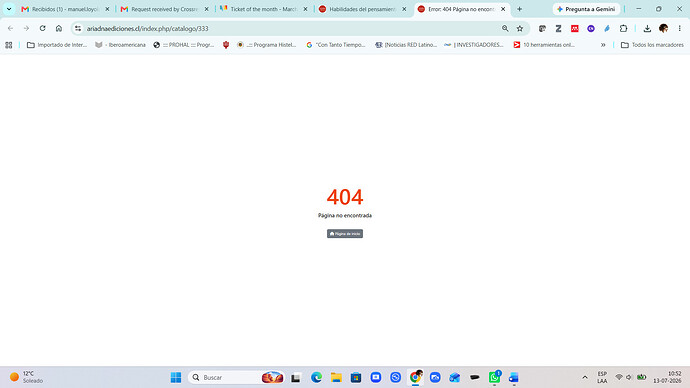
Task: Open Wi-Fi network settings in tray
Action: [619, 377]
